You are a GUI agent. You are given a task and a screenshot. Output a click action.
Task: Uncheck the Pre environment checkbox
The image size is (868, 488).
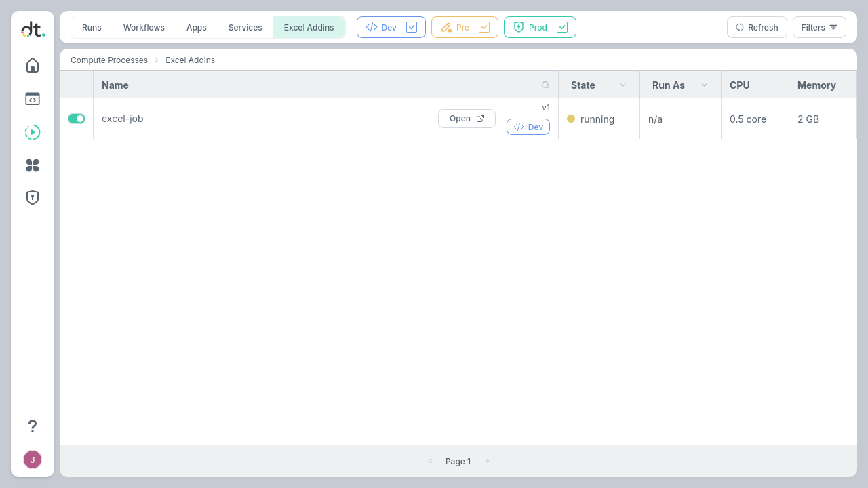pos(484,27)
